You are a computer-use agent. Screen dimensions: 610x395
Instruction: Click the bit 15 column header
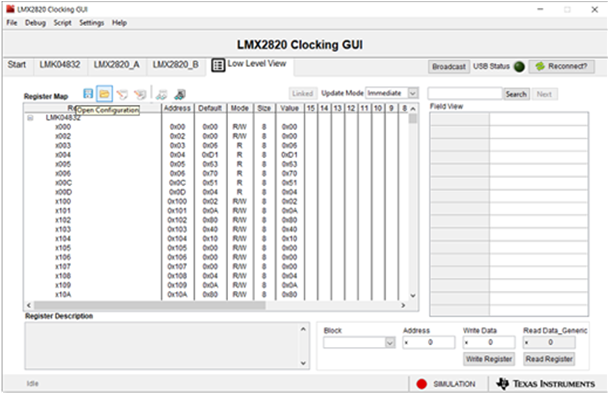coord(310,108)
